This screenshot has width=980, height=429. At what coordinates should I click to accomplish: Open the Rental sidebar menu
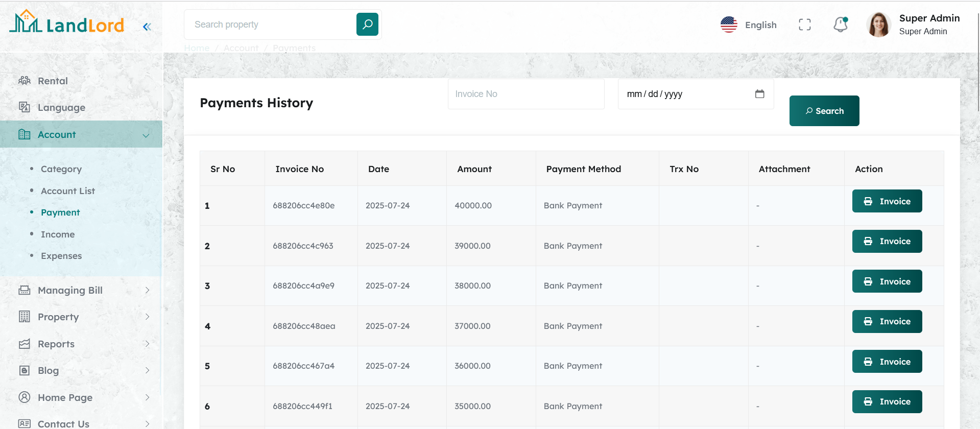click(53, 81)
